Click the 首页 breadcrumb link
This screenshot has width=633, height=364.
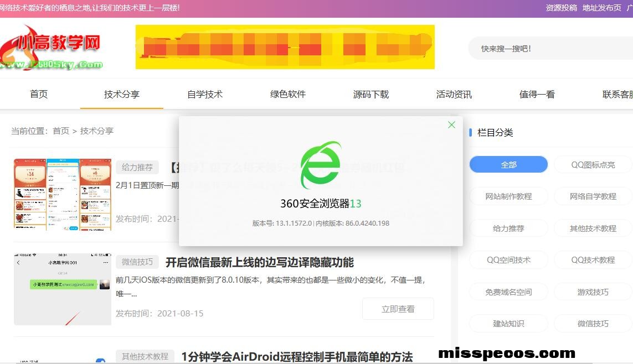[61, 131]
